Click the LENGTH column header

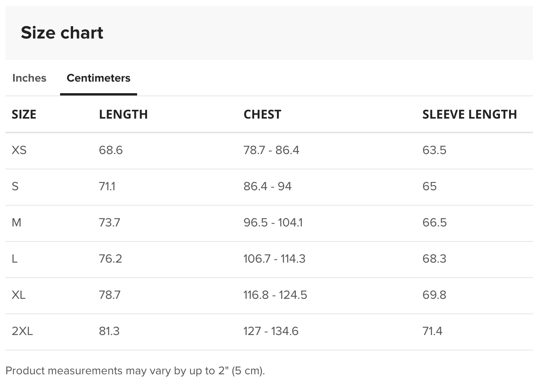pyautogui.click(x=123, y=114)
